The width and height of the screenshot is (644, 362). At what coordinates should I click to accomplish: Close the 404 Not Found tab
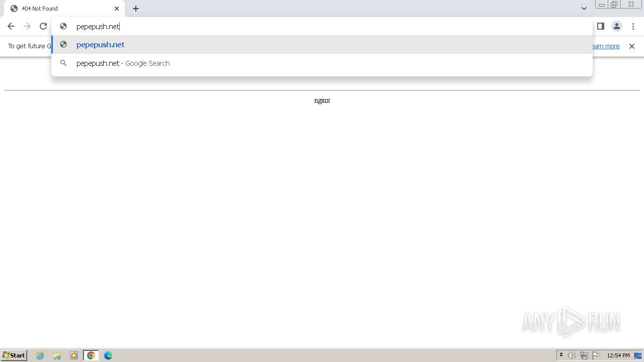(x=117, y=9)
